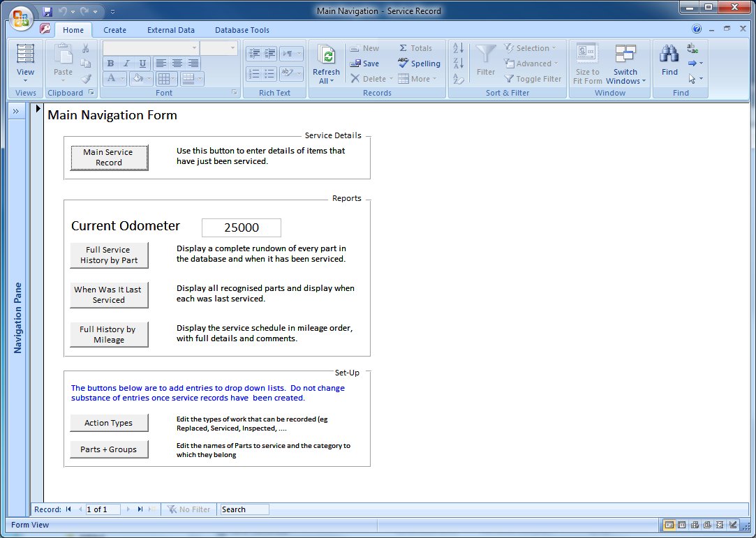This screenshot has width=756, height=538.
Task: Click the Copy icon in Clipboard group
Action: (86, 63)
